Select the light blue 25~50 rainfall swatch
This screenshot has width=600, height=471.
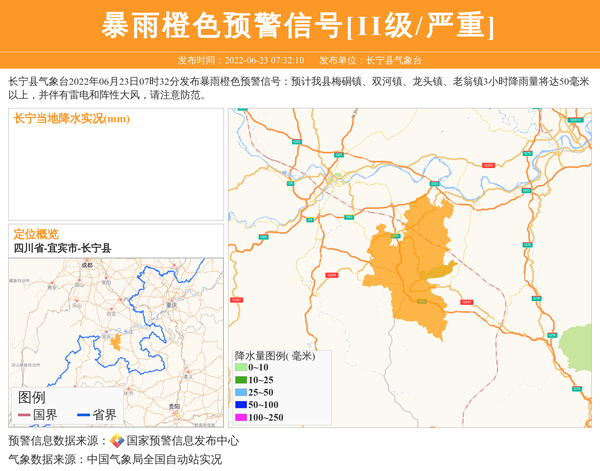tap(240, 392)
